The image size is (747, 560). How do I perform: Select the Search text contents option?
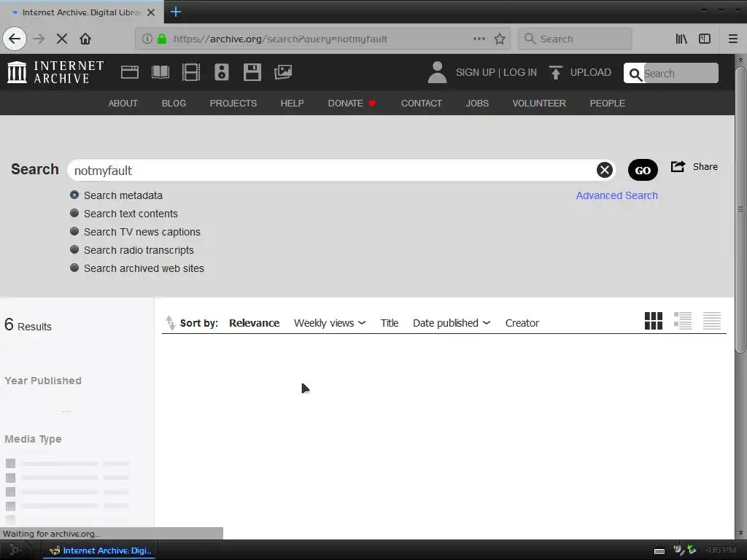tap(74, 213)
